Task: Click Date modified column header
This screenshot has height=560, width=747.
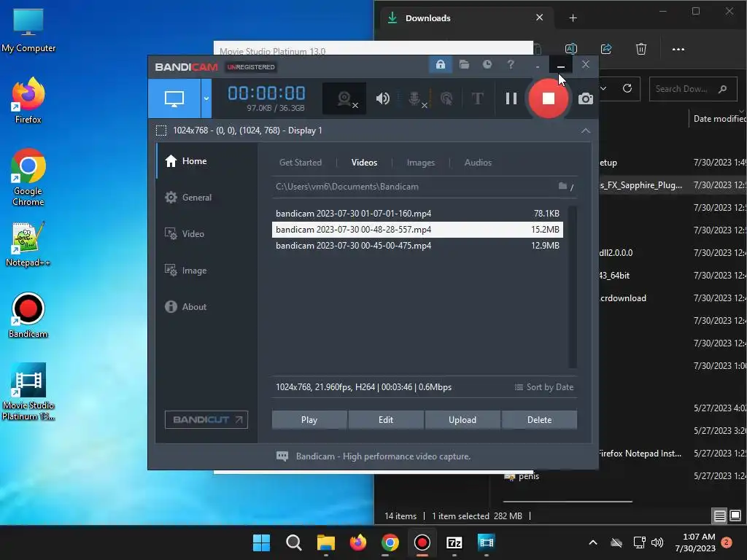Action: point(719,119)
